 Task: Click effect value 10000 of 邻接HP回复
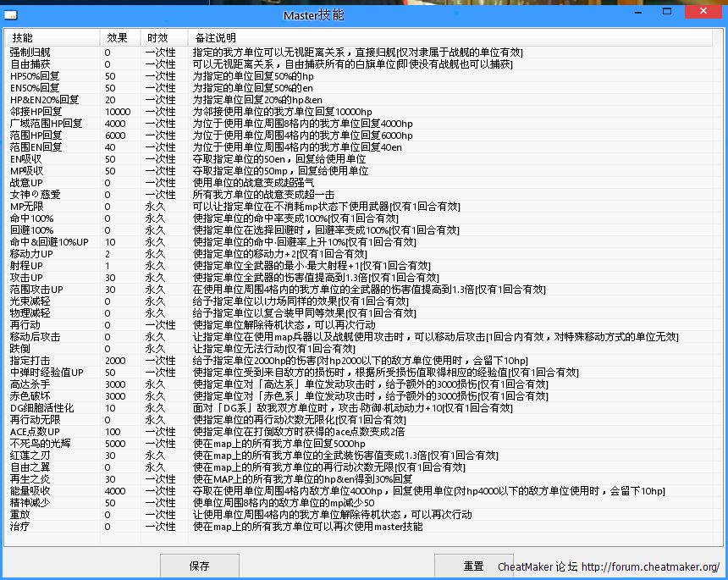118,112
